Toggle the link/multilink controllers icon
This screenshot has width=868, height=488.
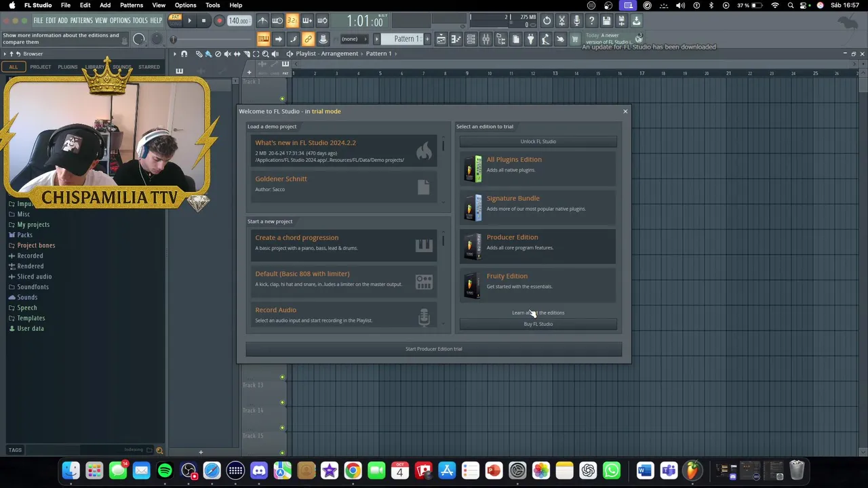(x=308, y=39)
